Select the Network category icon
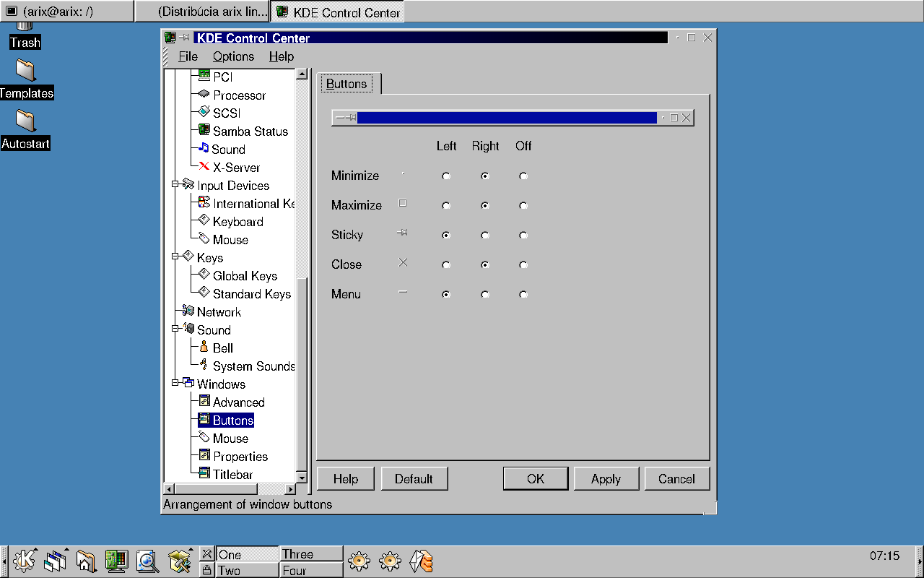The width and height of the screenshot is (924, 578). point(188,311)
